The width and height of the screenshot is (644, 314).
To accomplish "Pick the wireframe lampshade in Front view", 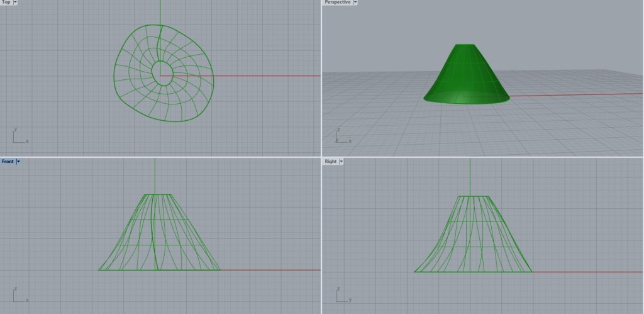I will coord(126,252).
